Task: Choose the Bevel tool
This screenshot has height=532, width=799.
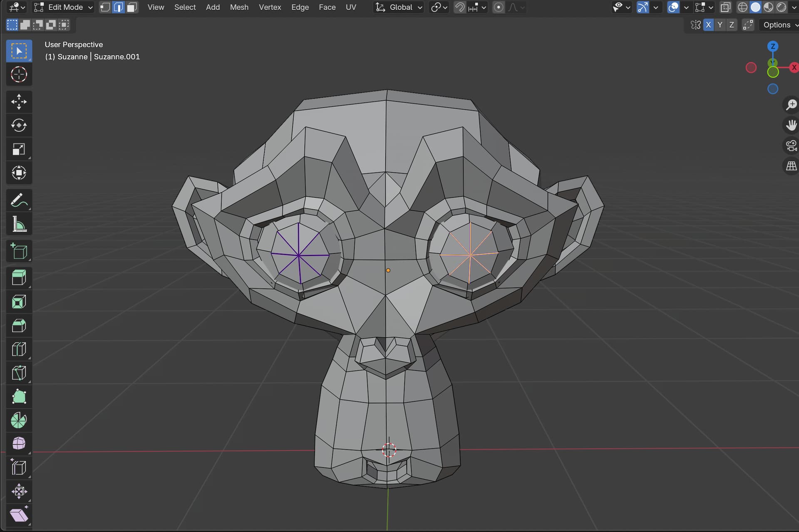Action: coord(19,325)
